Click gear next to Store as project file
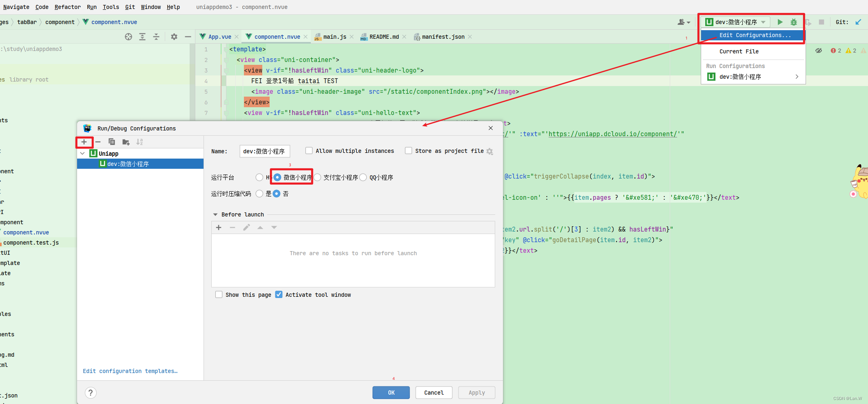 490,151
